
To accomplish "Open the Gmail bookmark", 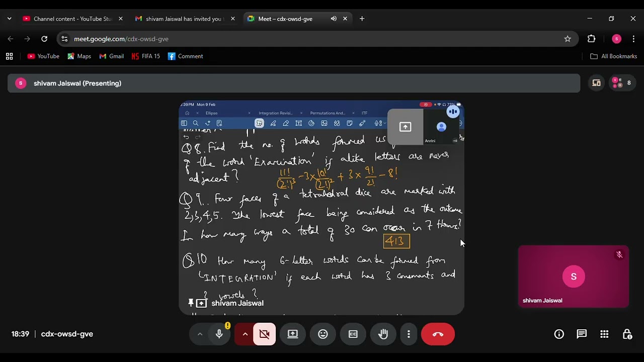I will pos(111,56).
